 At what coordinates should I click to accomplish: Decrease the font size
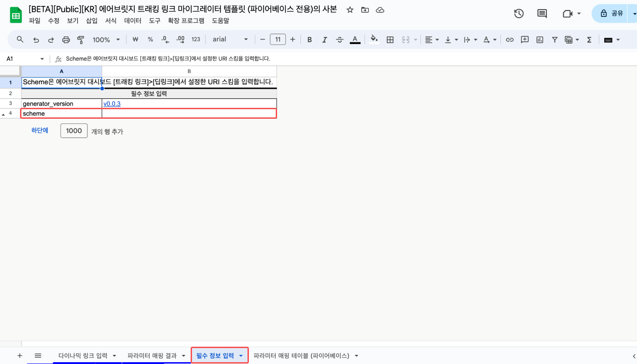(x=263, y=40)
